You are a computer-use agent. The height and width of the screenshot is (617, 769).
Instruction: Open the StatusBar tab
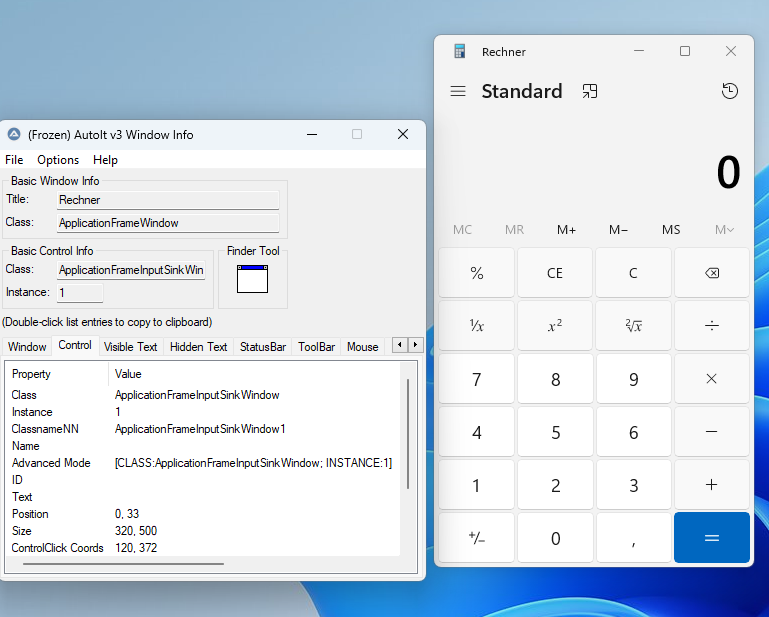263,347
